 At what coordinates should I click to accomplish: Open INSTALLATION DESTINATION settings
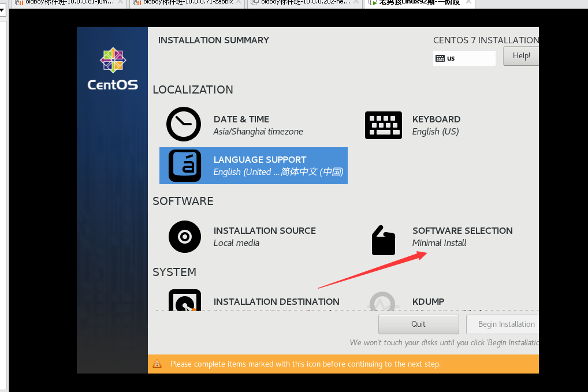pos(276,302)
